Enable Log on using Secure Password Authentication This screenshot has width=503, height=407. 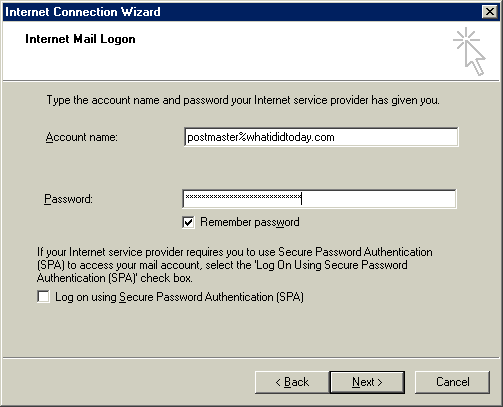point(44,297)
